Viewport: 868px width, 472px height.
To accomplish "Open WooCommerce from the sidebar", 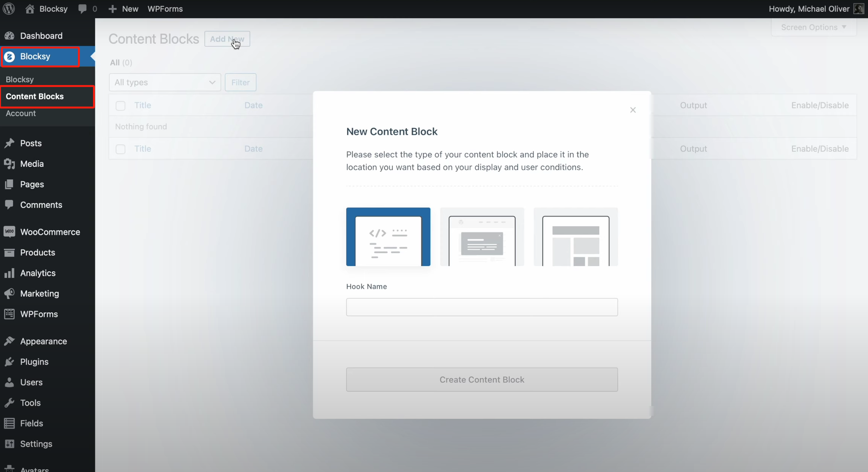I will pos(50,232).
